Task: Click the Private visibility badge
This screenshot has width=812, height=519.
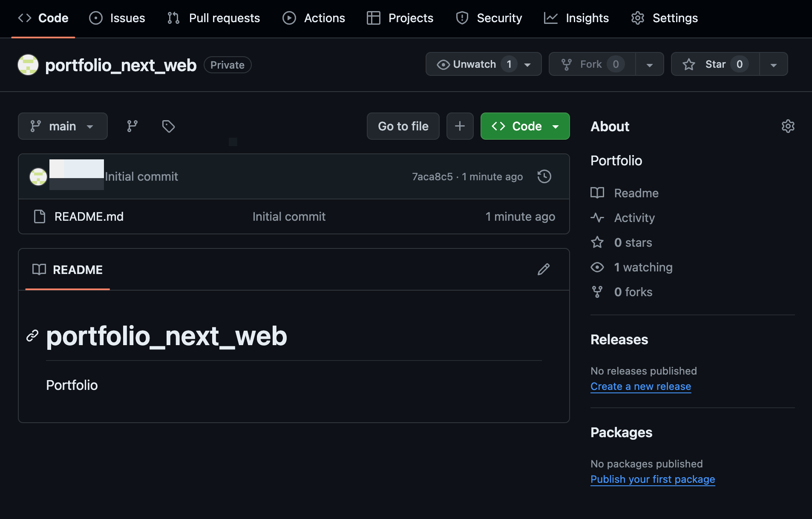Action: coord(227,65)
